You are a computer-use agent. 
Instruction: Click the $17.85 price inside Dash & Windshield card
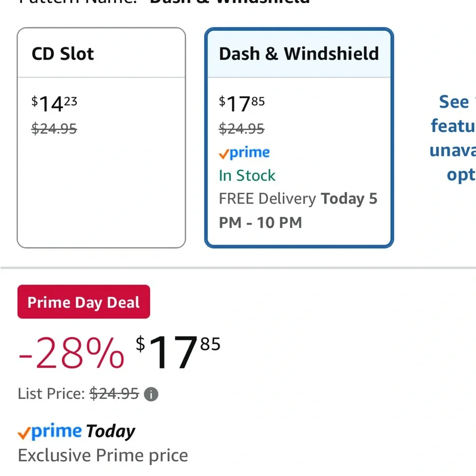tap(242, 104)
